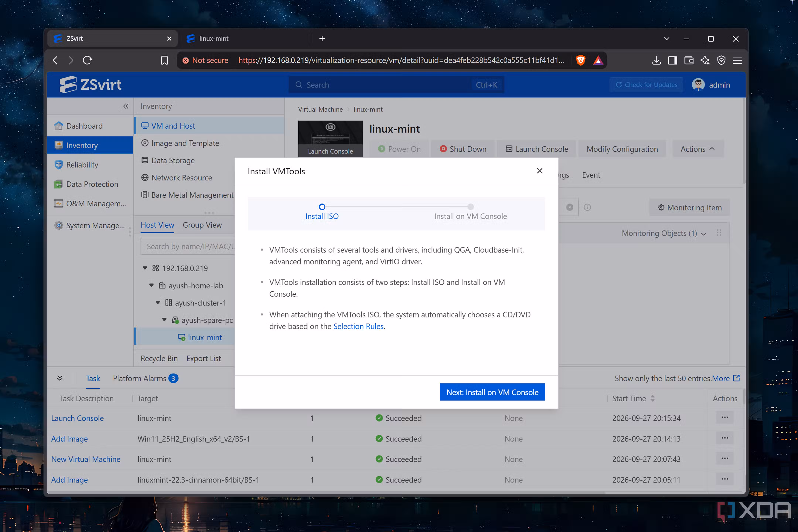Screen dimensions: 798x532
Task: Switch to Platform Alarms tab
Action: tap(146, 378)
